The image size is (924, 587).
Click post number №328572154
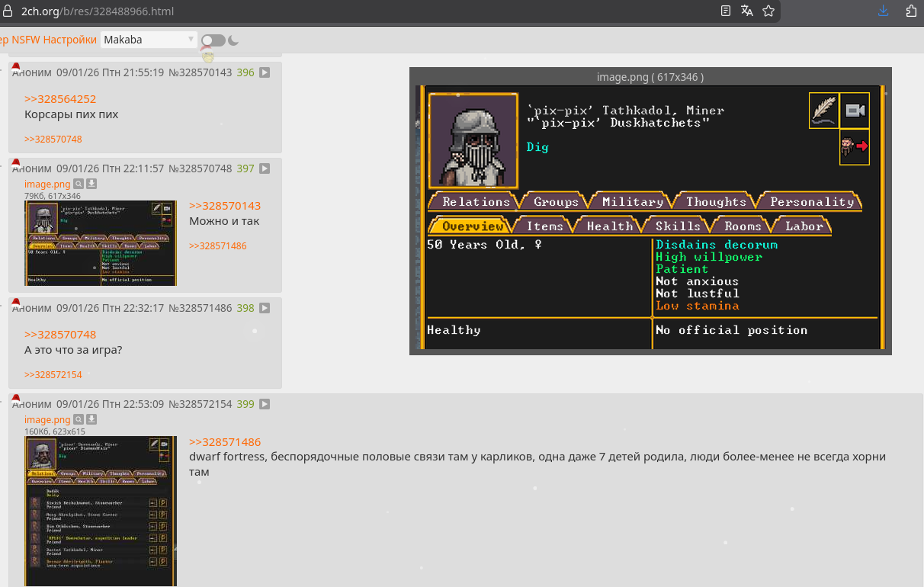click(200, 405)
